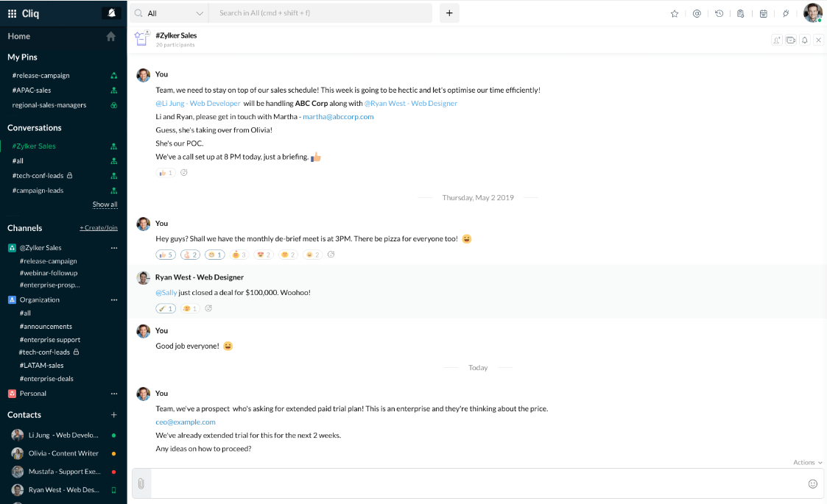Attach a file with the paperclip icon
The height and width of the screenshot is (504, 827).
coord(141,483)
